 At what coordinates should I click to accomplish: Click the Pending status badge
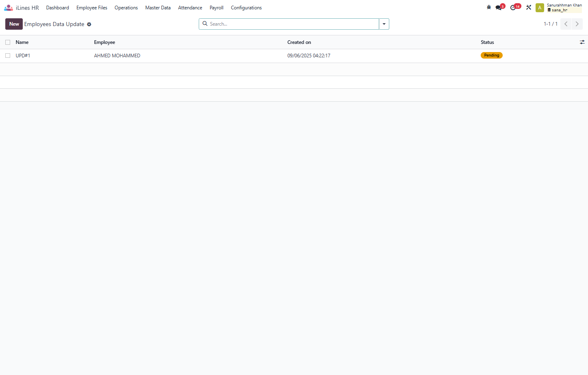(492, 55)
